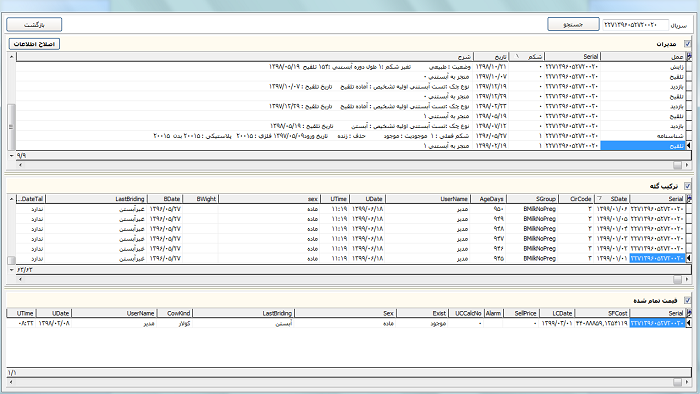Click left arrow of first grid horizontal scrollbar
This screenshot has width=700, height=394.
(x=20, y=165)
